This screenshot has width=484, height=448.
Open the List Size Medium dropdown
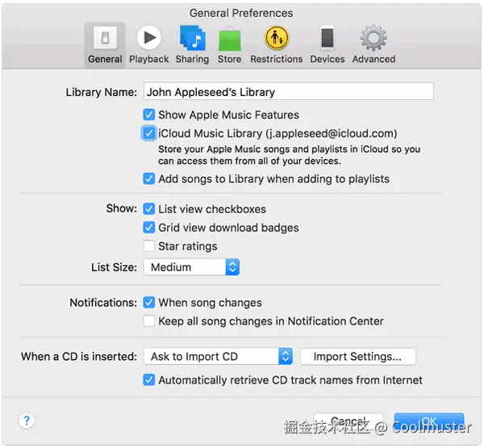point(191,267)
